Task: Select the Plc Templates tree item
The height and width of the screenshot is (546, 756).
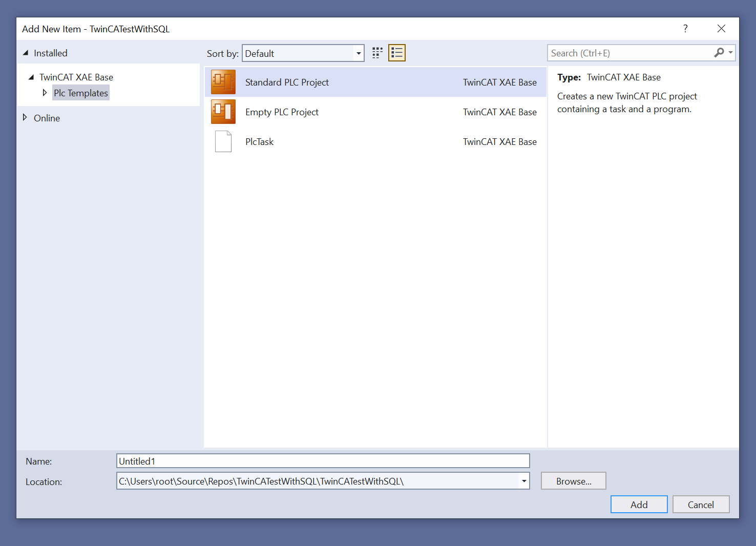Action: [x=81, y=93]
